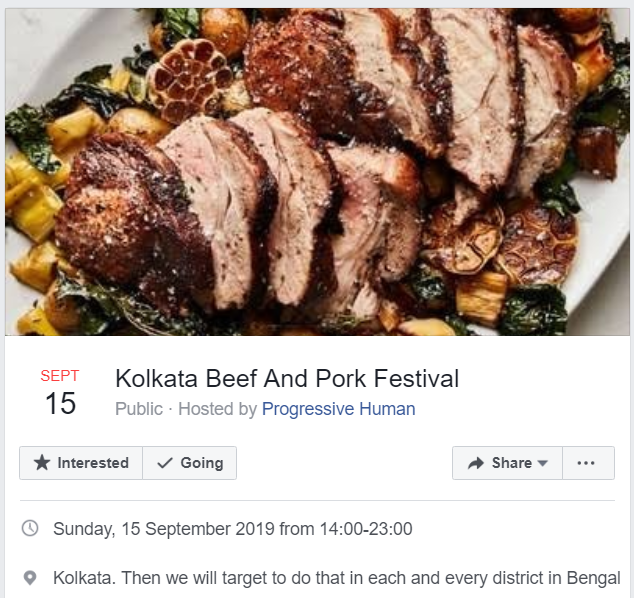Click the pork roast event cover photo
Screen dimensions: 634x598
pos(317,170)
